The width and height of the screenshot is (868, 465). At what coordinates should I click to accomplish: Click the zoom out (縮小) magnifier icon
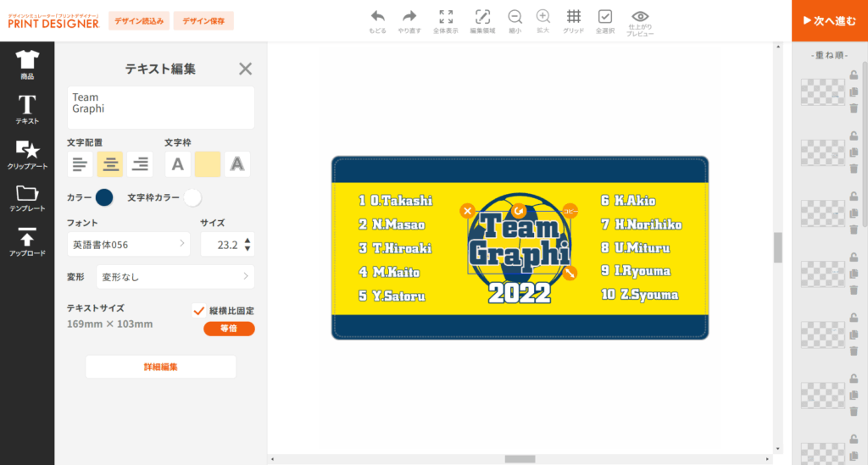[x=515, y=16]
